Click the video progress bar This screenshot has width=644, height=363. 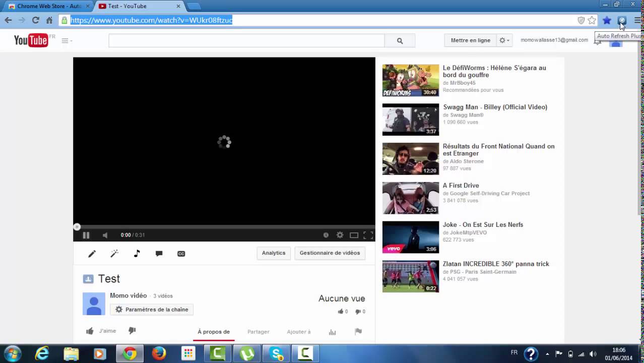224,227
